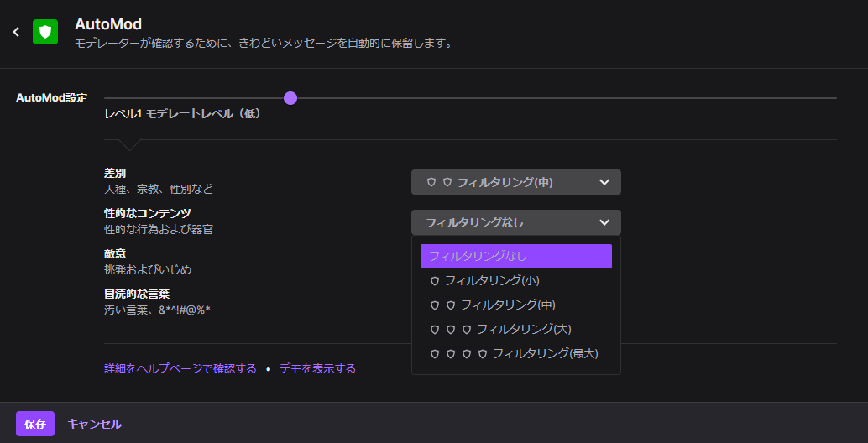Select the フィルタリング(最大) option
The image size is (868, 443).
pyautogui.click(x=545, y=353)
